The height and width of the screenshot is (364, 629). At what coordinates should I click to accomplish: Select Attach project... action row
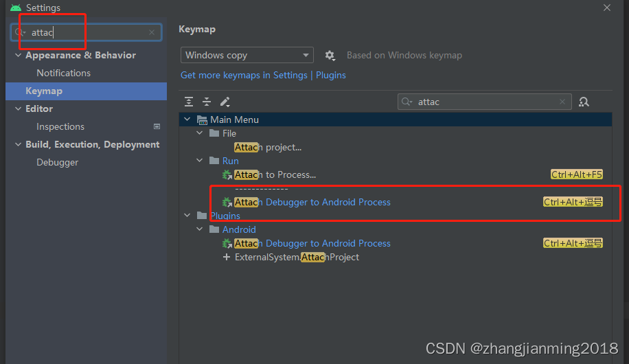coord(268,147)
